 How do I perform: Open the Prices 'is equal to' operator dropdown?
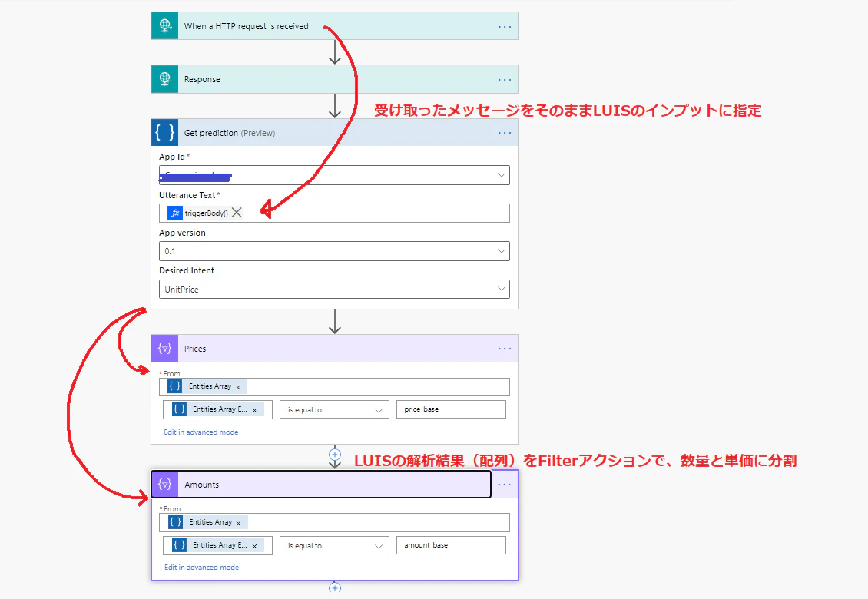coord(334,409)
